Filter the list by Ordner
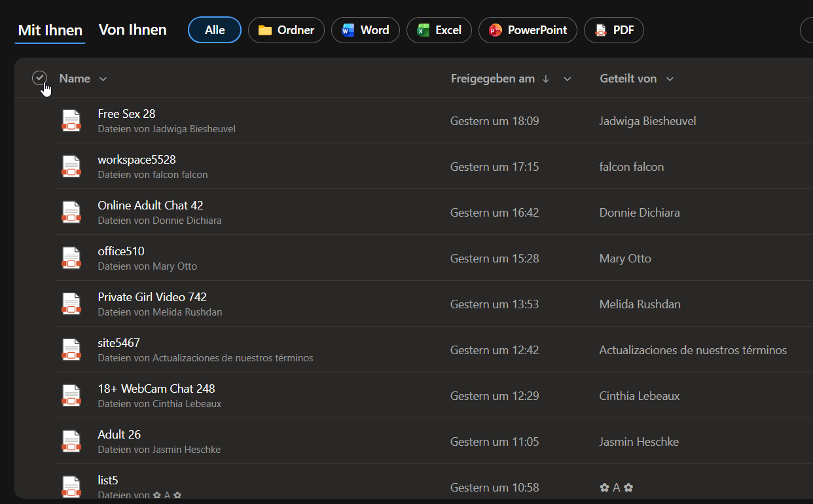 286,30
